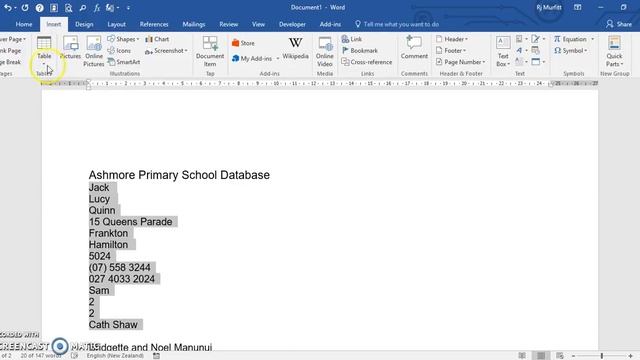Adjust the zoom slider handle
The image size is (640, 360).
602,356
